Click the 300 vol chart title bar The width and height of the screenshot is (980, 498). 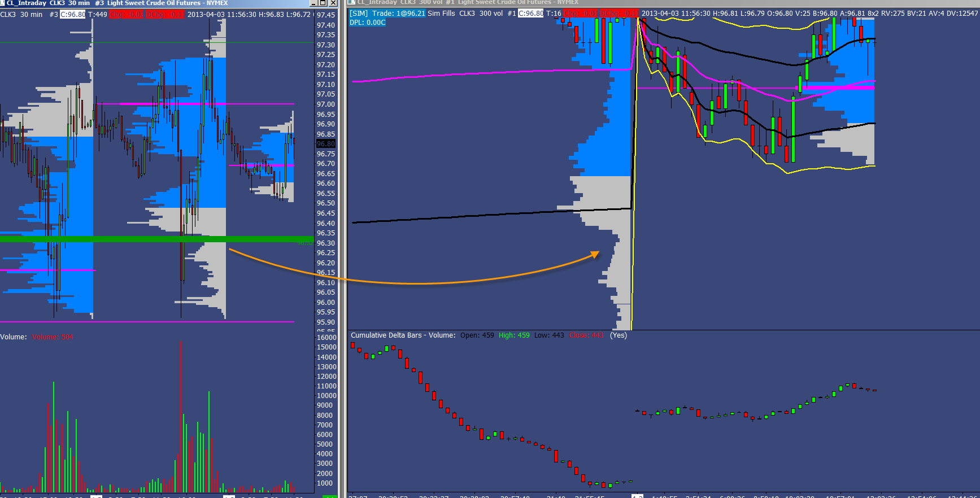664,2
